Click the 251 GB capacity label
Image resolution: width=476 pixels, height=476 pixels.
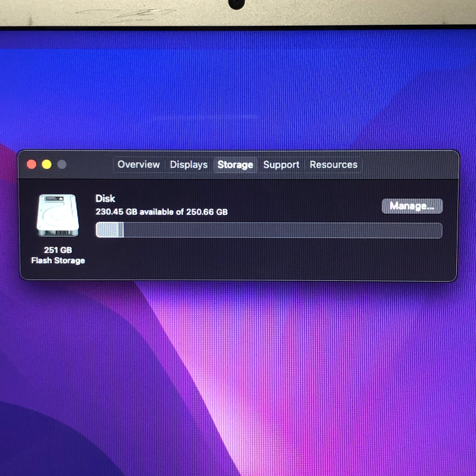point(58,250)
